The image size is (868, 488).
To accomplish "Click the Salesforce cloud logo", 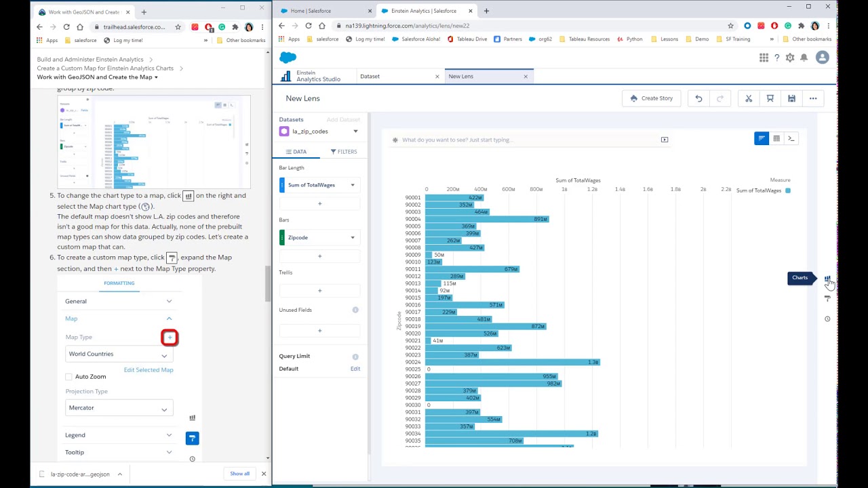I will [x=288, y=58].
